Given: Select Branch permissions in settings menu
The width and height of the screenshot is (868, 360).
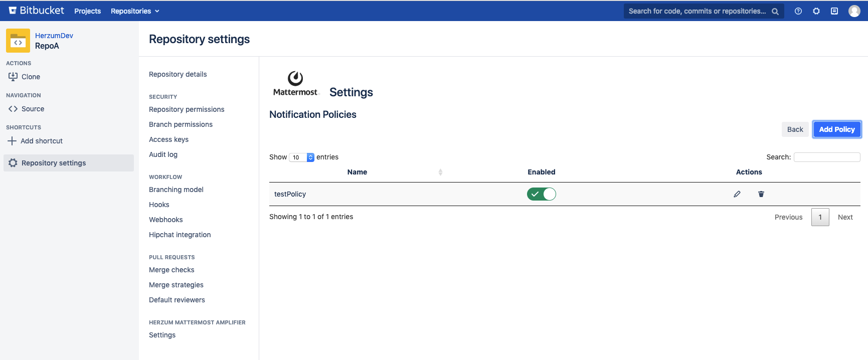Looking at the screenshot, I should [181, 124].
